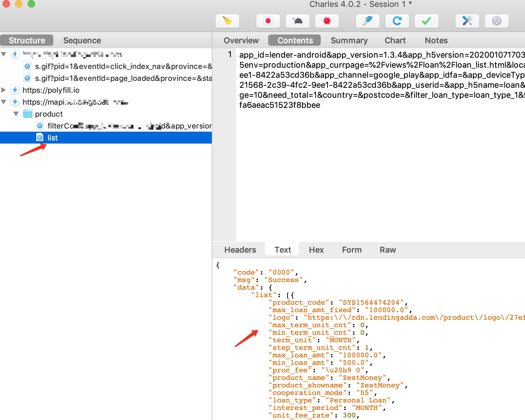The height and width of the screenshot is (420, 525).
Task: Expand the https://polyfill.io host
Action: point(4,90)
